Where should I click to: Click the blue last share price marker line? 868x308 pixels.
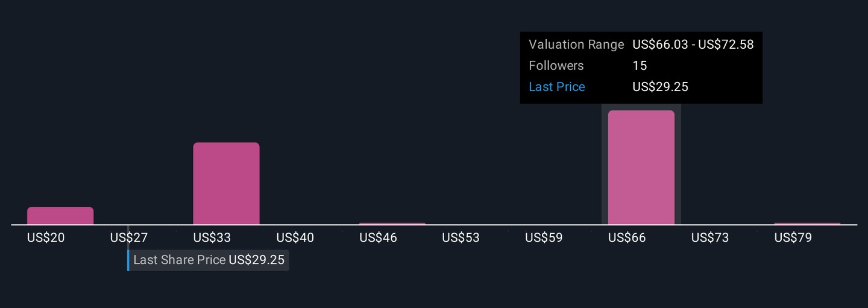click(128, 260)
